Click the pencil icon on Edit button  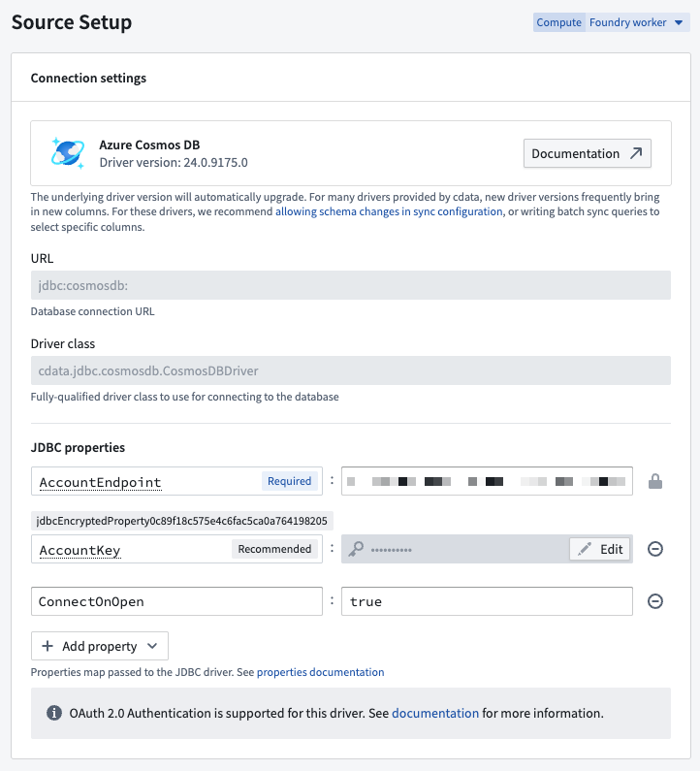pyautogui.click(x=585, y=549)
